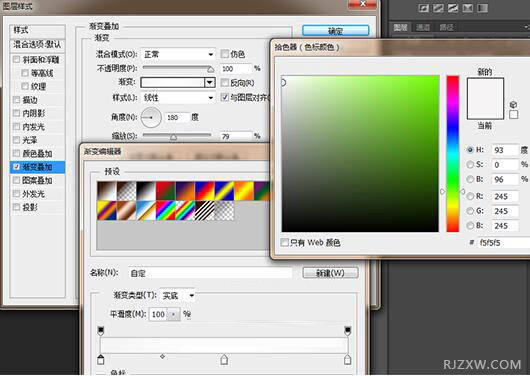
Task: Enable the 斜面和浮雕 checkbox
Action: click(x=16, y=60)
